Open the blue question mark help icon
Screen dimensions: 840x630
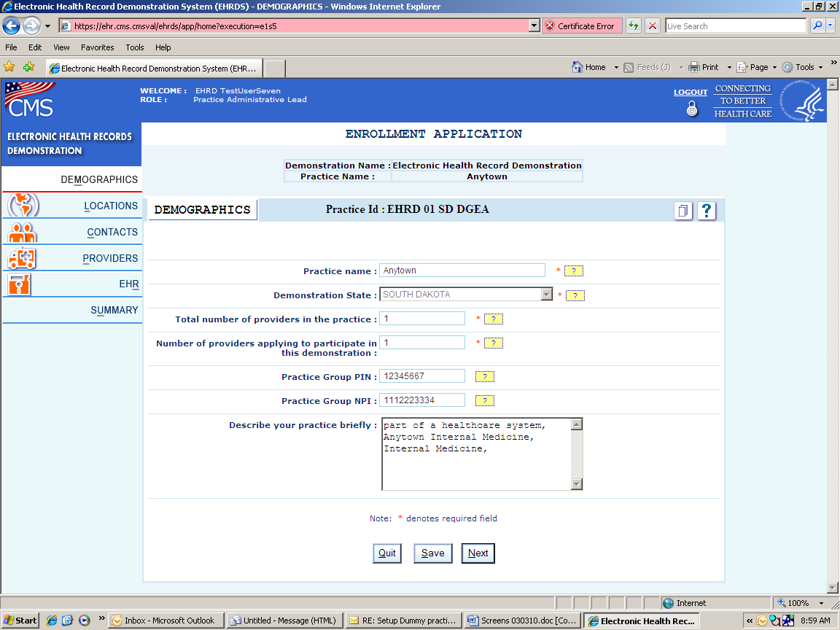(707, 211)
